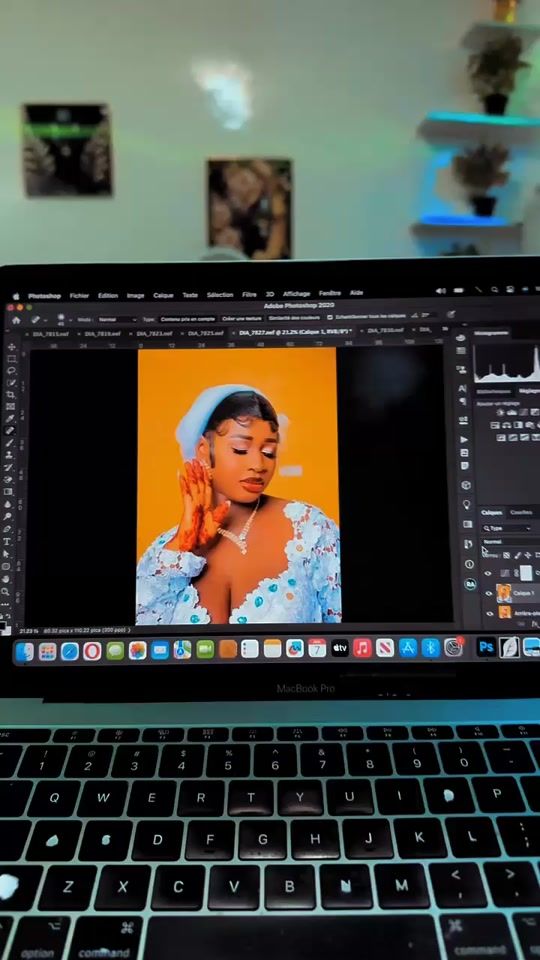This screenshot has width=540, height=960.
Task: Click the zoom percentage field in status bar
Action: [x=28, y=630]
